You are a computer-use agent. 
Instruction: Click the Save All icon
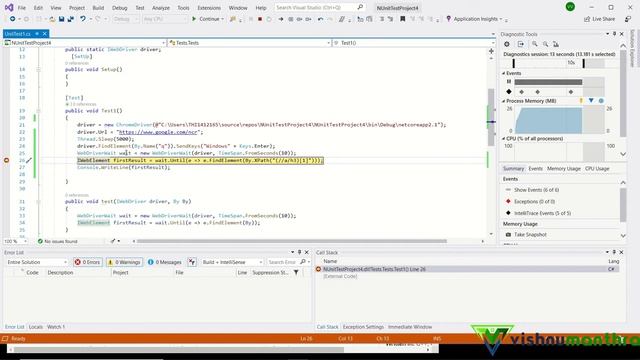71,19
